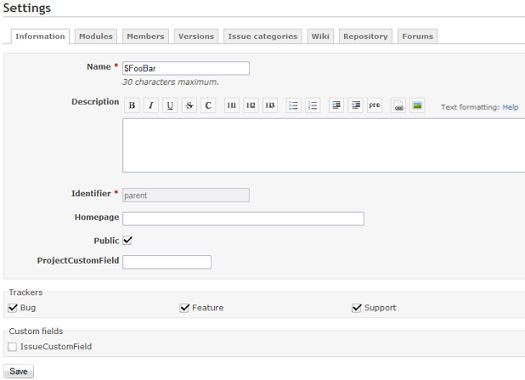Open the text formatting Help link

click(x=510, y=107)
